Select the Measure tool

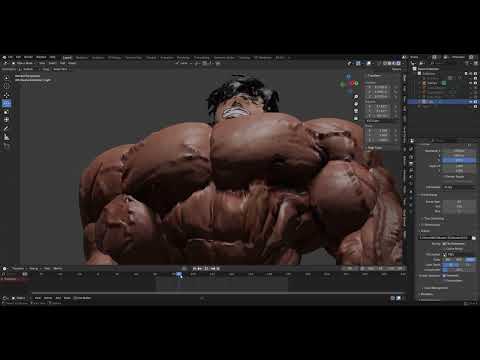point(6,137)
